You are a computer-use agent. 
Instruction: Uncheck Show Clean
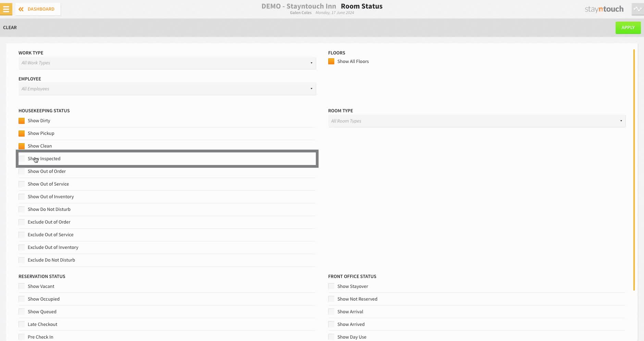point(22,146)
